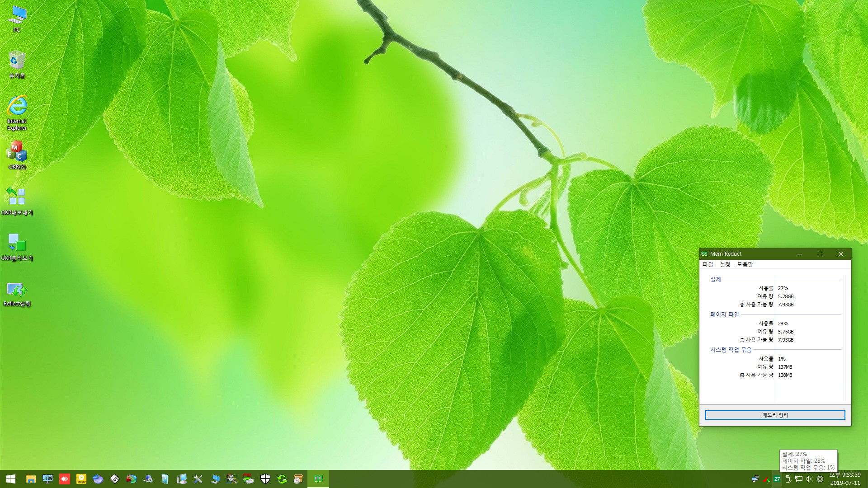Launch the Reflect실행 desktop shortcut
Image resolution: width=868 pixels, height=488 pixels.
[x=17, y=294]
